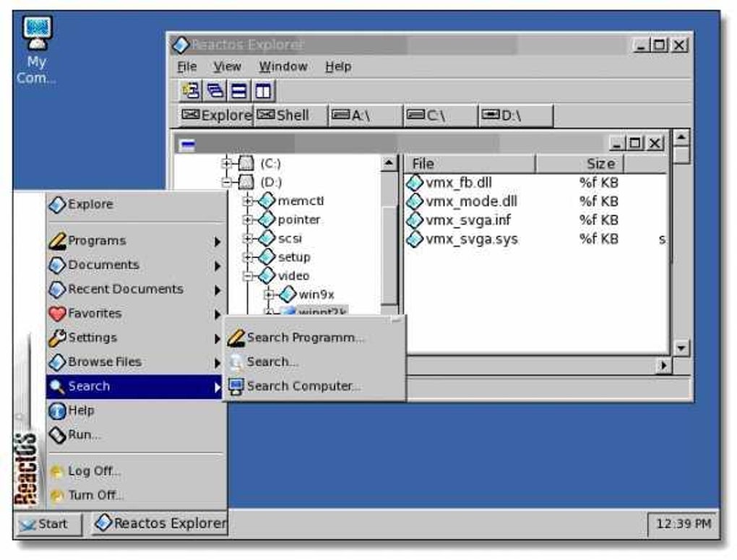The height and width of the screenshot is (560, 737).
Task: Click horizontal scrollbar right arrow
Action: (x=664, y=366)
